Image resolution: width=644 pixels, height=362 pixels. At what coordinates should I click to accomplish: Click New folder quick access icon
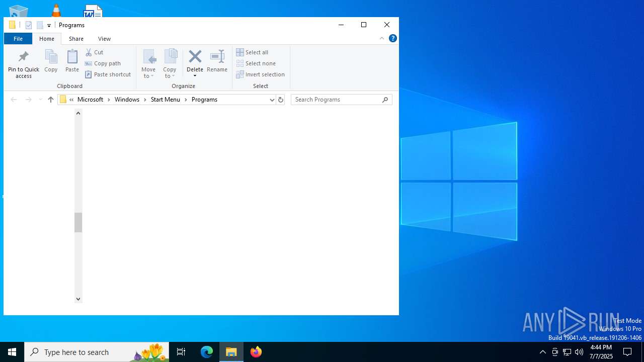(x=40, y=25)
